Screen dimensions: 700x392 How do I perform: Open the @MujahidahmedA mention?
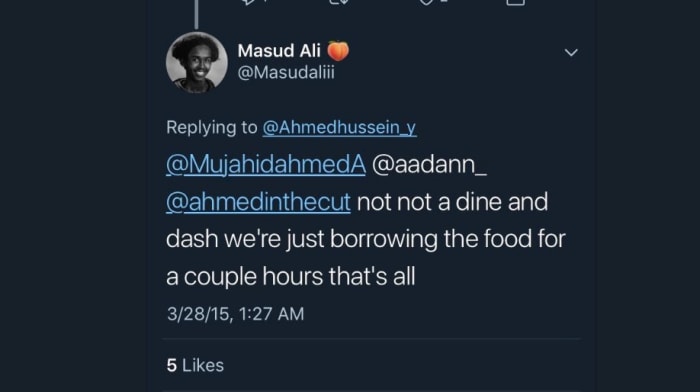tap(266, 164)
